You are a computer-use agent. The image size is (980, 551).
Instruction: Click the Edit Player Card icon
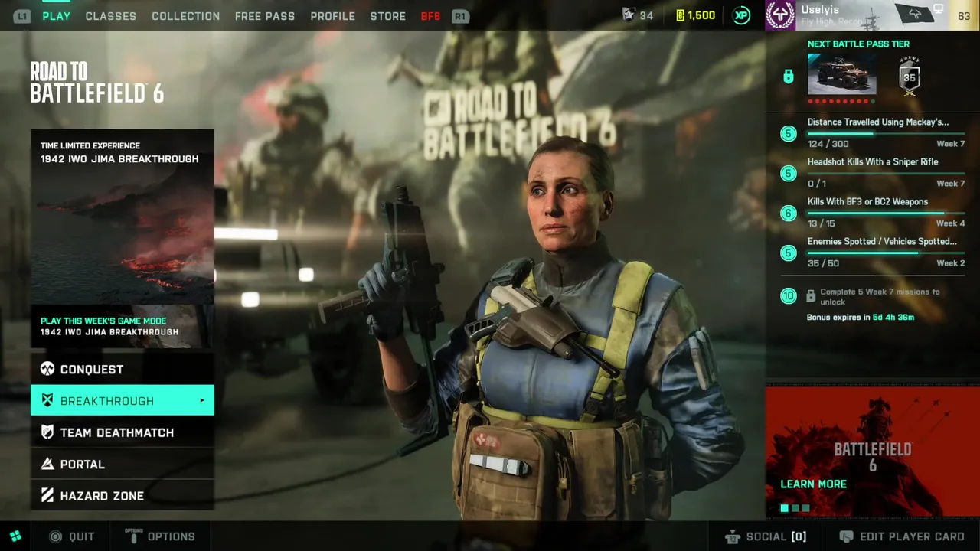tap(846, 536)
